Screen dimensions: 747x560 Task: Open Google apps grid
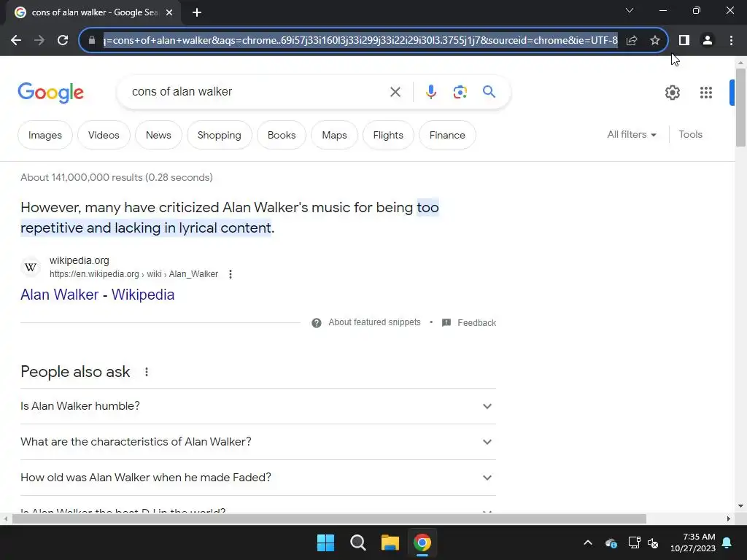[x=706, y=93]
